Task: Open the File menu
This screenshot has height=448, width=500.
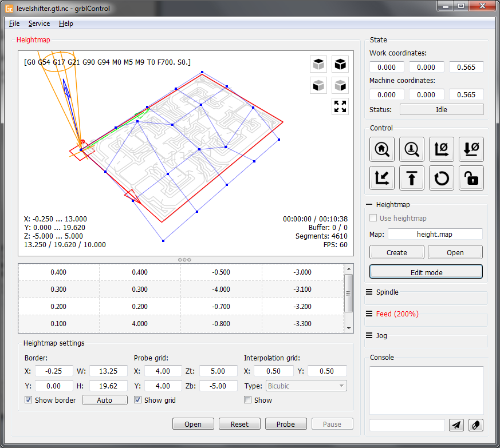Action: pos(14,23)
